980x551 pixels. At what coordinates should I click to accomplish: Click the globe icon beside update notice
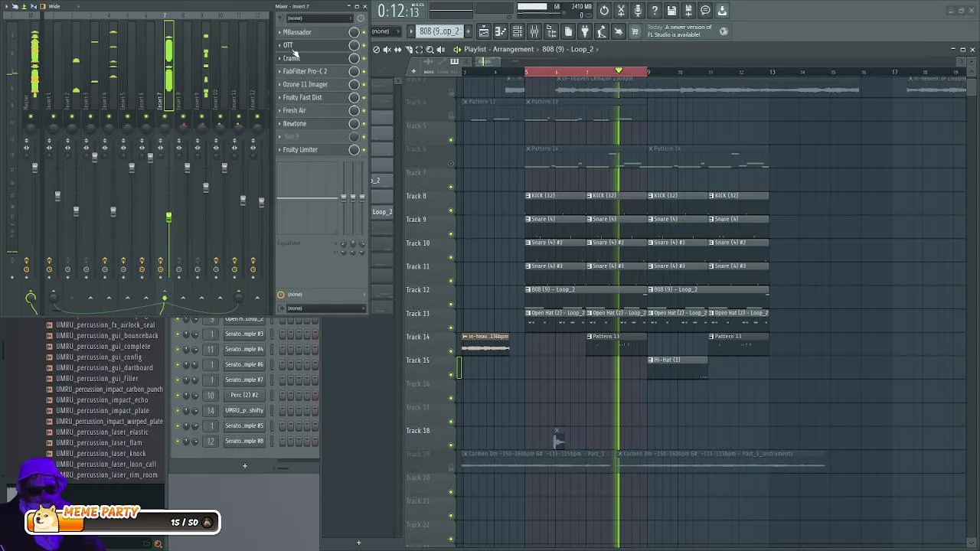[x=724, y=31]
